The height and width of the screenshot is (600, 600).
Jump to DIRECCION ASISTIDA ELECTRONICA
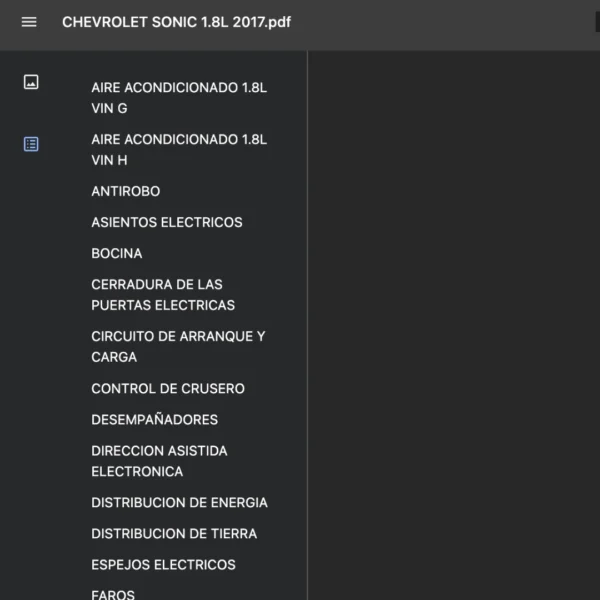tap(159, 461)
